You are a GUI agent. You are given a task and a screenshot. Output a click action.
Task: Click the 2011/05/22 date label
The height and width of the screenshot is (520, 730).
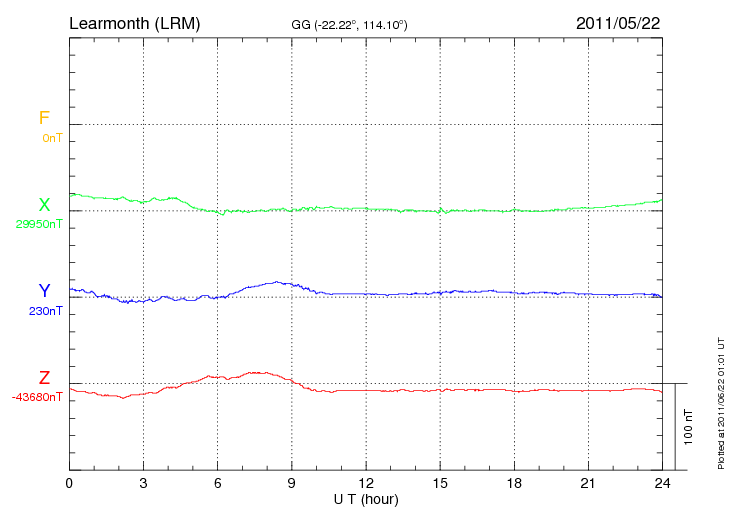618,22
